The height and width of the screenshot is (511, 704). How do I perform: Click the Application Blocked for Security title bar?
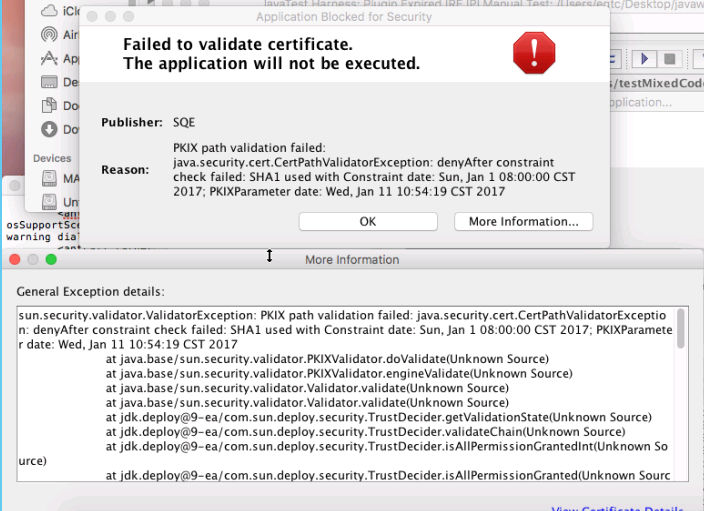click(x=344, y=17)
